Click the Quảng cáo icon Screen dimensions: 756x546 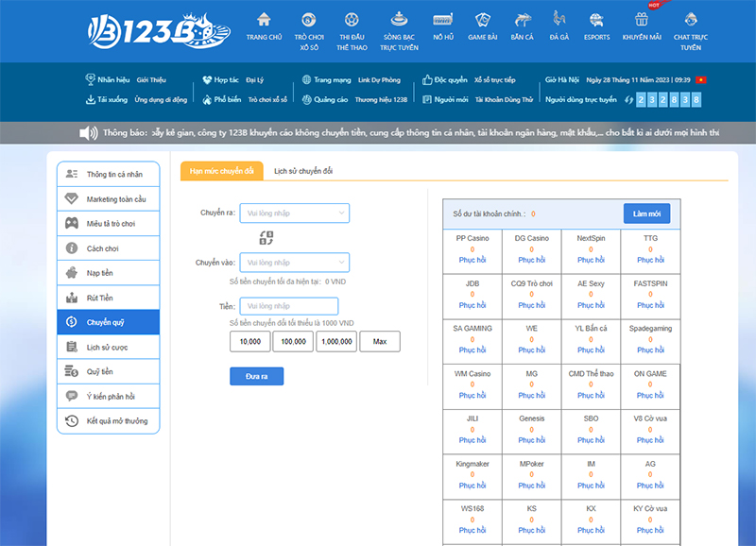coord(306,100)
